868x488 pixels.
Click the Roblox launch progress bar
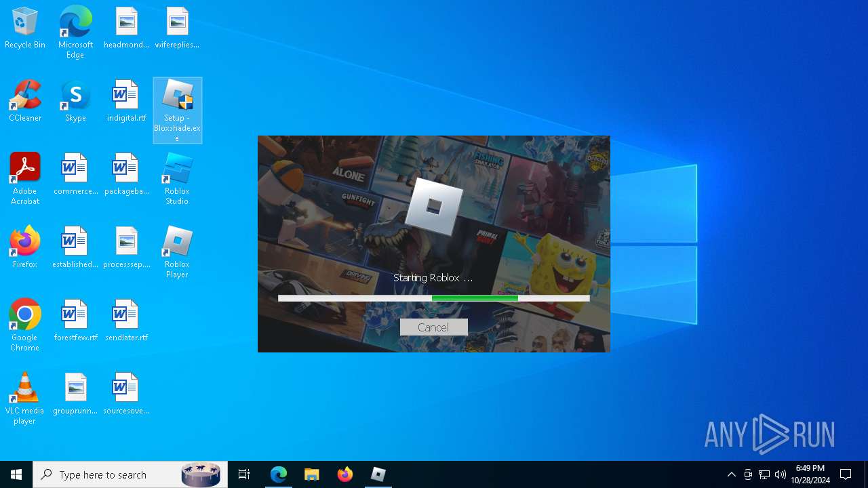[x=434, y=298]
